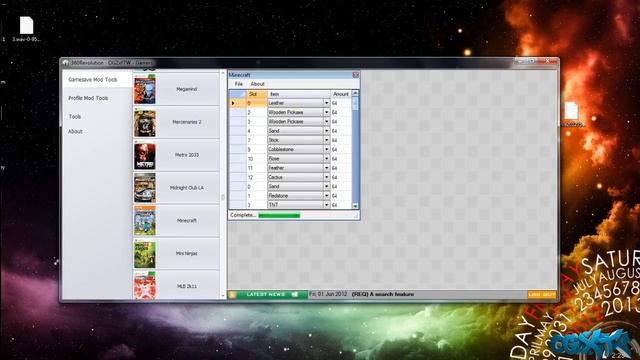Select the Megamind game label

click(187, 89)
